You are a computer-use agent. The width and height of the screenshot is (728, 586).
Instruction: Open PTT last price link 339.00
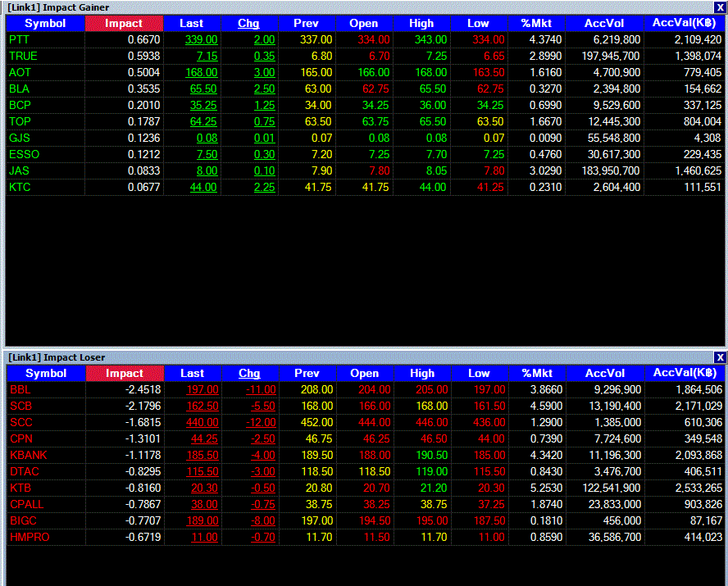coord(202,40)
